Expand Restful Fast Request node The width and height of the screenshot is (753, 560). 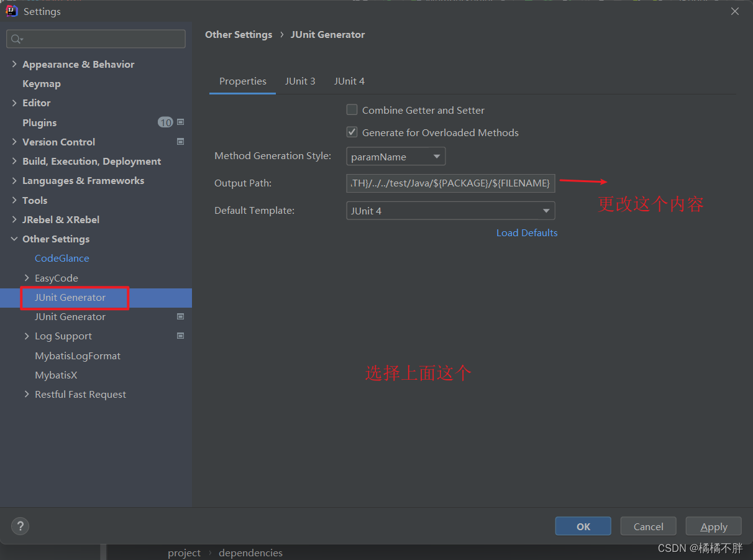point(27,394)
